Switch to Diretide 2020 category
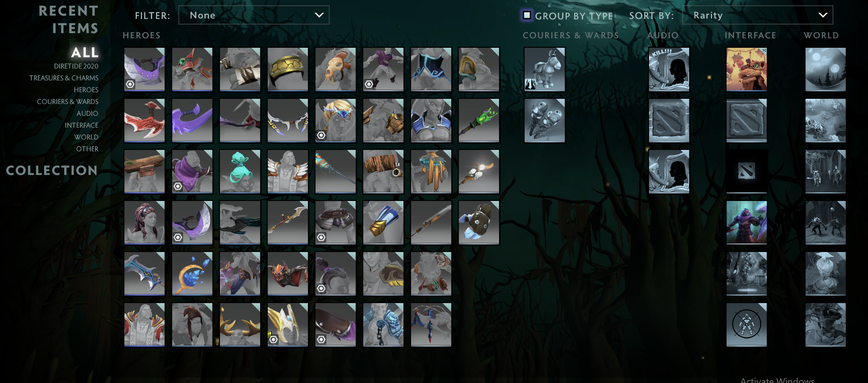 76,66
